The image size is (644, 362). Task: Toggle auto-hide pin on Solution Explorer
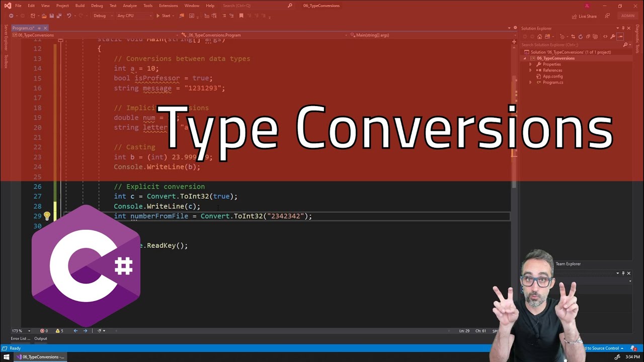[623, 28]
